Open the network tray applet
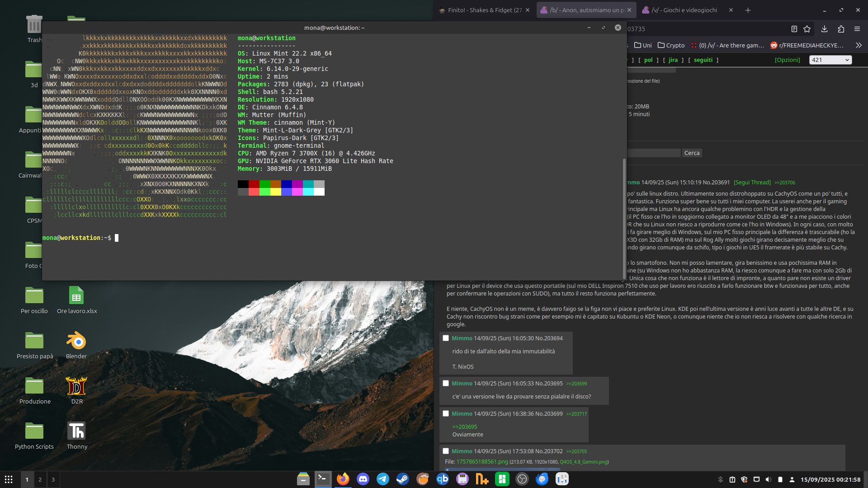The image size is (868, 488). click(x=756, y=479)
